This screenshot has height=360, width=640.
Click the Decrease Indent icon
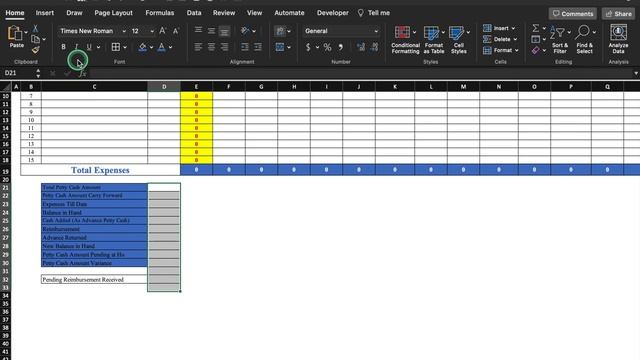[244, 47]
